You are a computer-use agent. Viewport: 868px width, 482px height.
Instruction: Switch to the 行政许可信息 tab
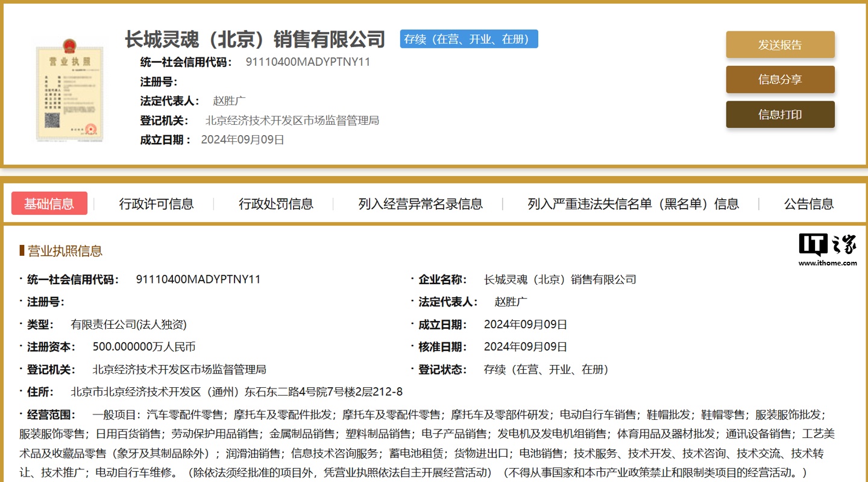[x=156, y=204]
